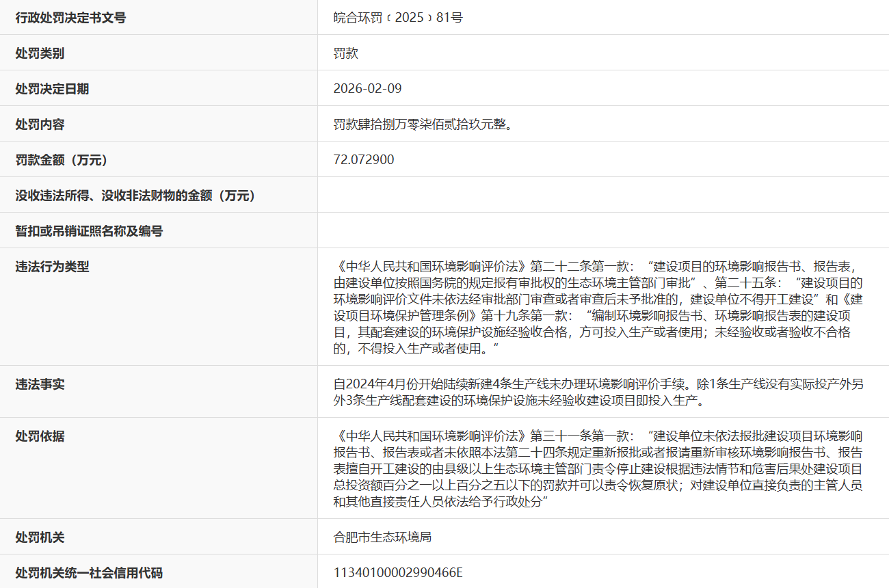Click the 违法事实 label
The height and width of the screenshot is (588, 889).
click(40, 384)
